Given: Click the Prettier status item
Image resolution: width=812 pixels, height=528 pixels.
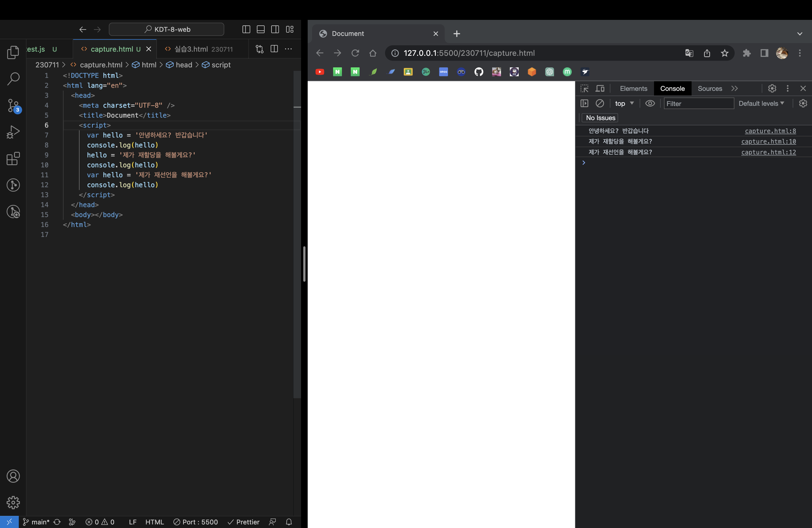Looking at the screenshot, I should [244, 522].
